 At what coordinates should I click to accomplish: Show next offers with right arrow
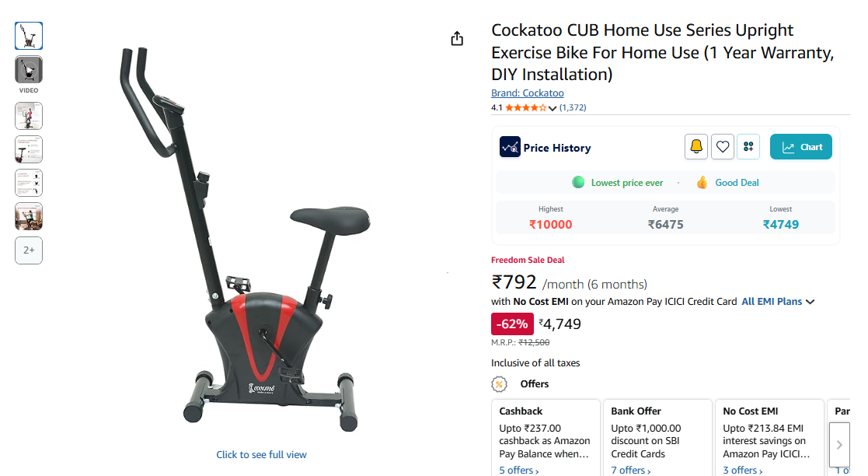pyautogui.click(x=839, y=444)
